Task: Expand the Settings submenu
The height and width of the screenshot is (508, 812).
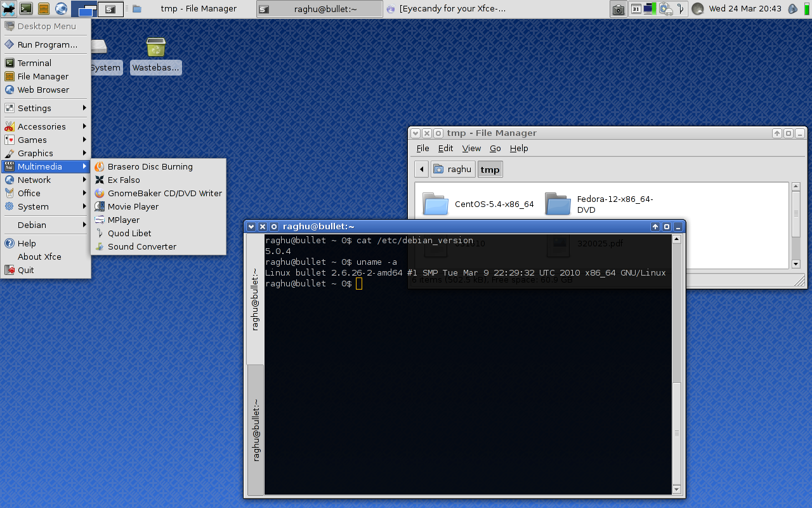Action: 46,108
